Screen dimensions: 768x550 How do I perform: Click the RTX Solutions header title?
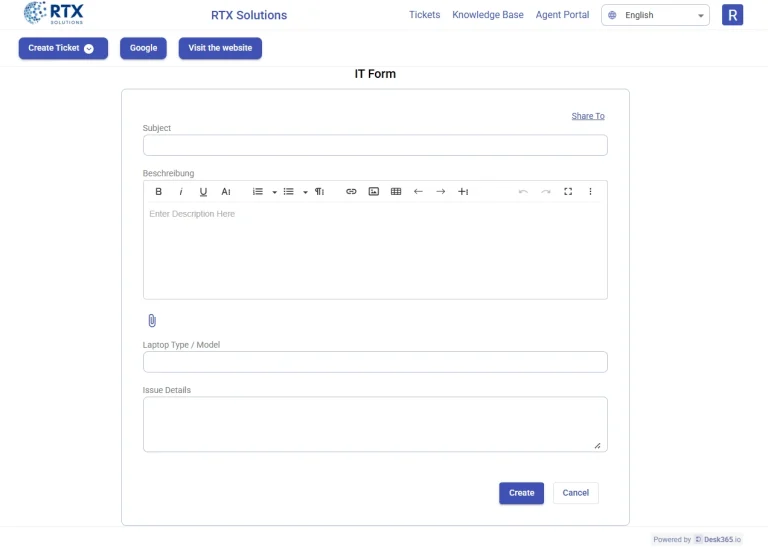coord(249,15)
